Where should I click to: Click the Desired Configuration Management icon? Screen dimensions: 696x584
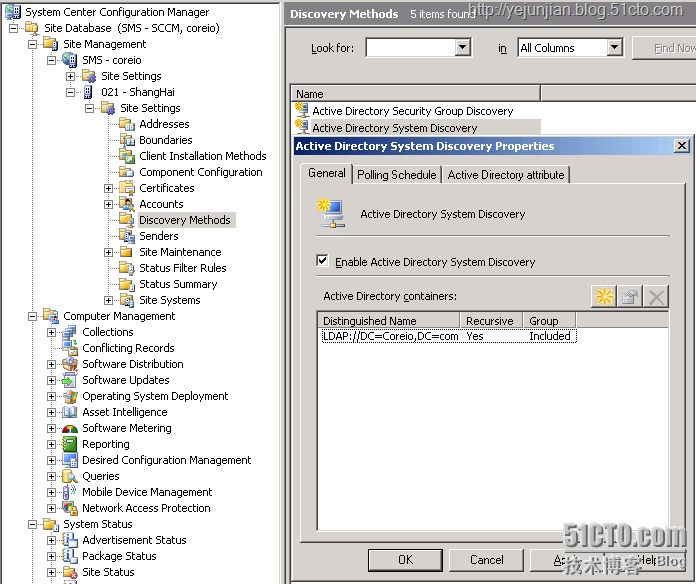[70, 460]
